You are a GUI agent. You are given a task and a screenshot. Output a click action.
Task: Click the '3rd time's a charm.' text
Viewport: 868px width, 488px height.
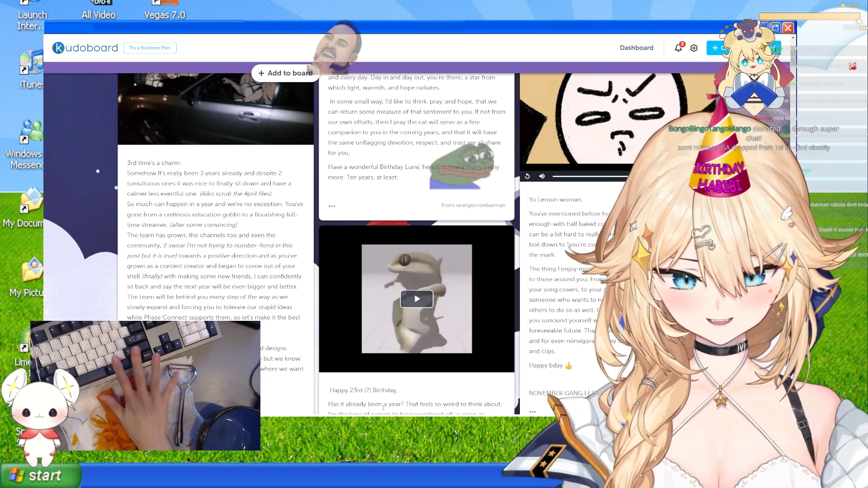[x=154, y=163]
